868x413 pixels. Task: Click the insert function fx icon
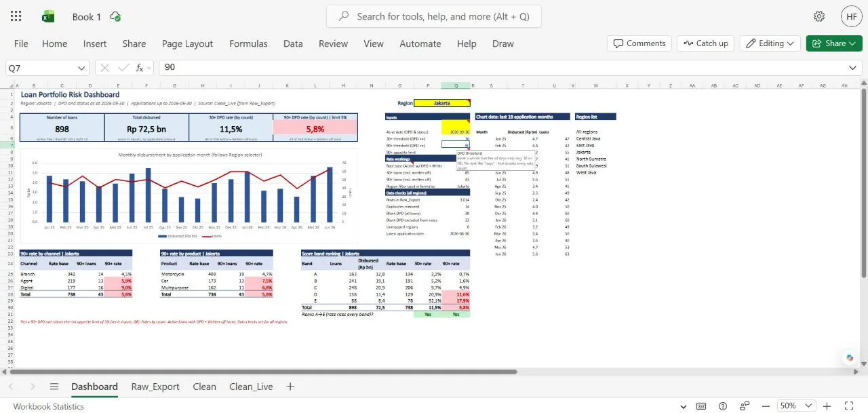point(140,68)
